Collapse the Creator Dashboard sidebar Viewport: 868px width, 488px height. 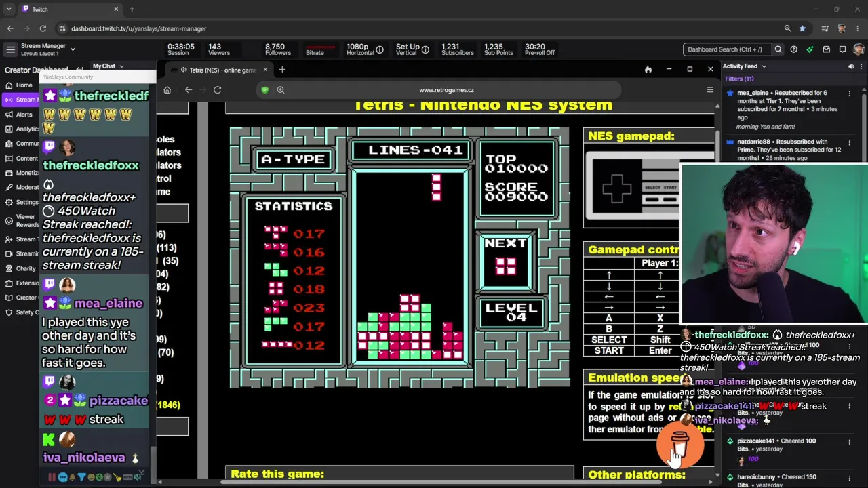click(79, 70)
